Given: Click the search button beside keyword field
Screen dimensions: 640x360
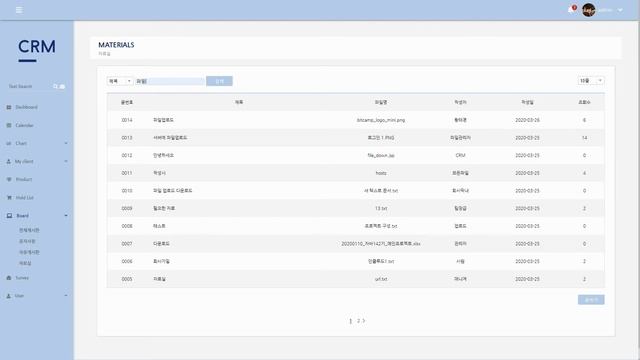Looking at the screenshot, I should 219,81.
